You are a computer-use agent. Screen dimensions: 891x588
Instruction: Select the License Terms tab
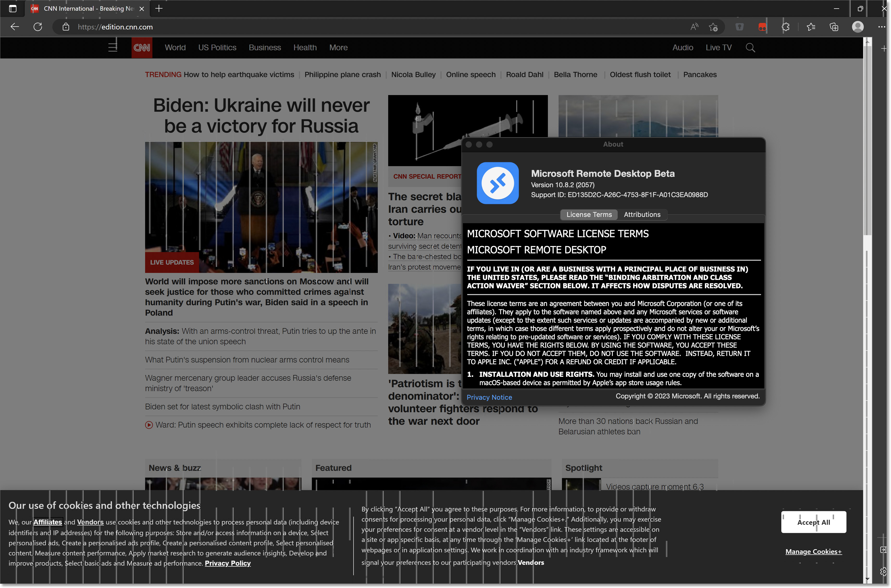589,215
